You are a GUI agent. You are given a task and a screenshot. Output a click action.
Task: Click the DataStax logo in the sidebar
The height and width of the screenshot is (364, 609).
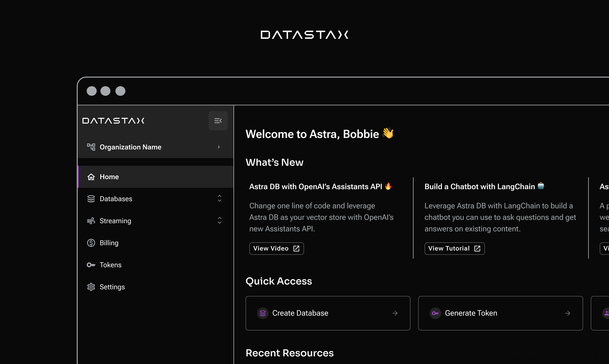pyautogui.click(x=113, y=121)
